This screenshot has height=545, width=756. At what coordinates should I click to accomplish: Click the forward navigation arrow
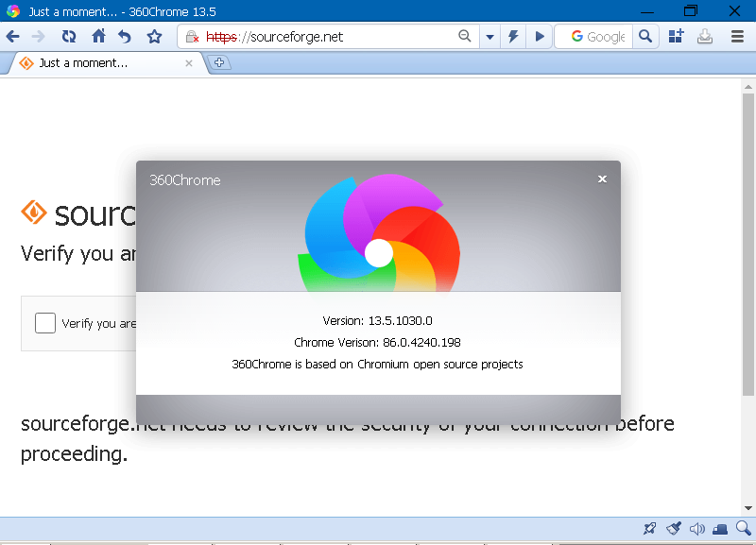38,37
